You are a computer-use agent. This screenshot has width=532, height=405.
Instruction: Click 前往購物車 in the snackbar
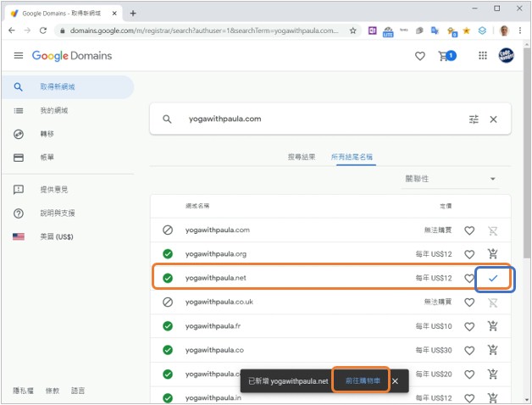363,381
